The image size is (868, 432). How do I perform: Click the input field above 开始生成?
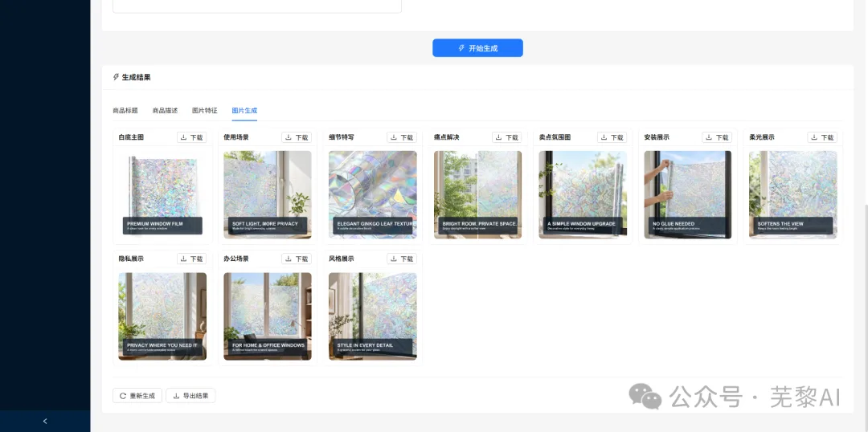tap(257, 6)
